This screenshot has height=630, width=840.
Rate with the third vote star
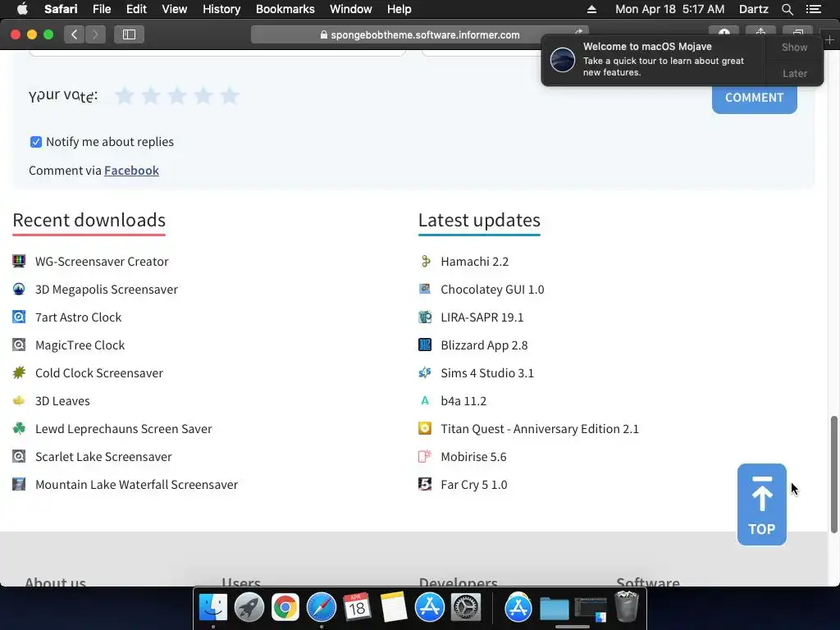pos(177,96)
